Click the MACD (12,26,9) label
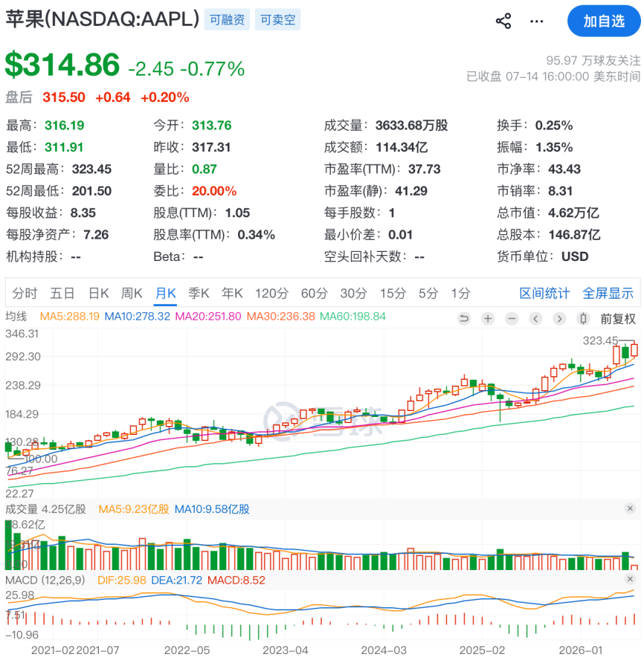644x663 pixels. click(45, 580)
